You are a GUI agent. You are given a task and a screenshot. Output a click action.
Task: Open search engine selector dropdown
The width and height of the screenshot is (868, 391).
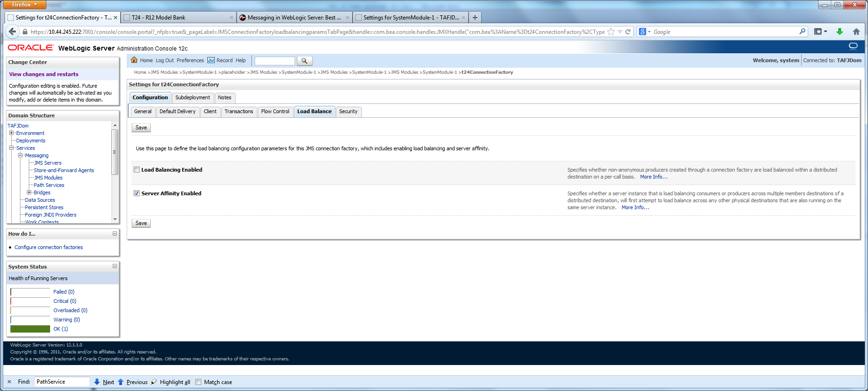pyautogui.click(x=649, y=32)
